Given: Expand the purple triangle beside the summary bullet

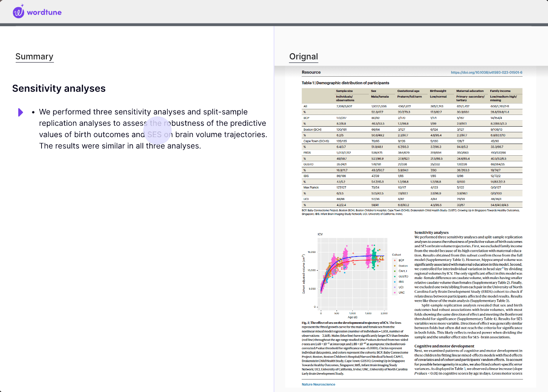Looking at the screenshot, I should pyautogui.click(x=21, y=112).
